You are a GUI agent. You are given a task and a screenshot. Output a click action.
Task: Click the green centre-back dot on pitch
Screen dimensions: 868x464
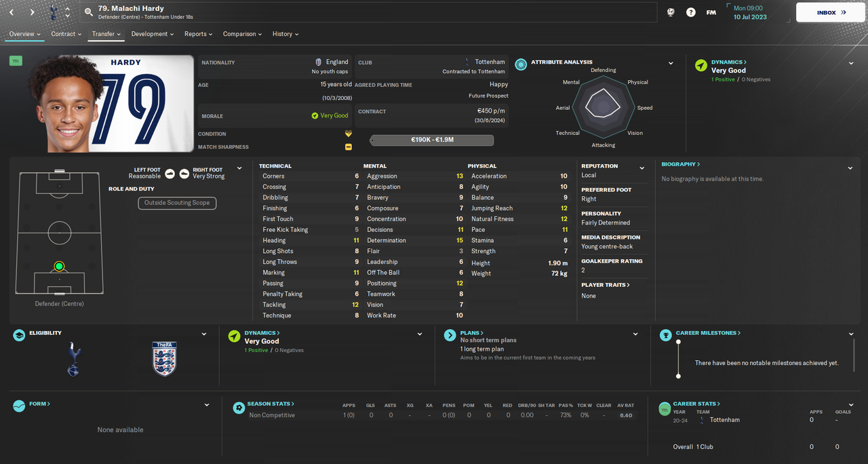(x=59, y=267)
